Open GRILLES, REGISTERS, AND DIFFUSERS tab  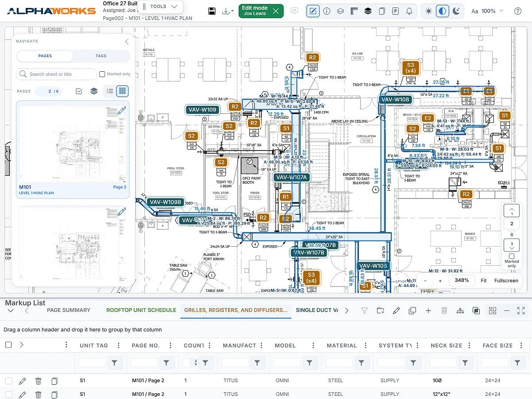click(236, 310)
